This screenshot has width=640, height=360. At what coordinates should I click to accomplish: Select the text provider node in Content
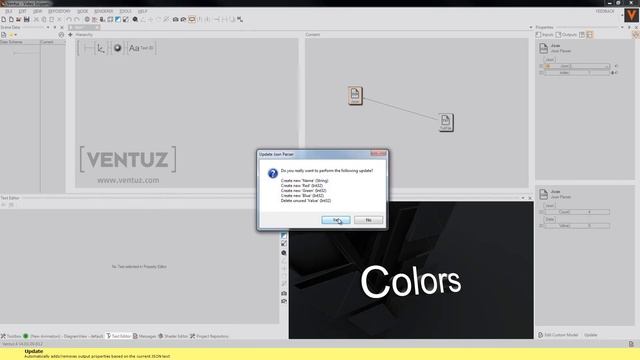pos(446,122)
